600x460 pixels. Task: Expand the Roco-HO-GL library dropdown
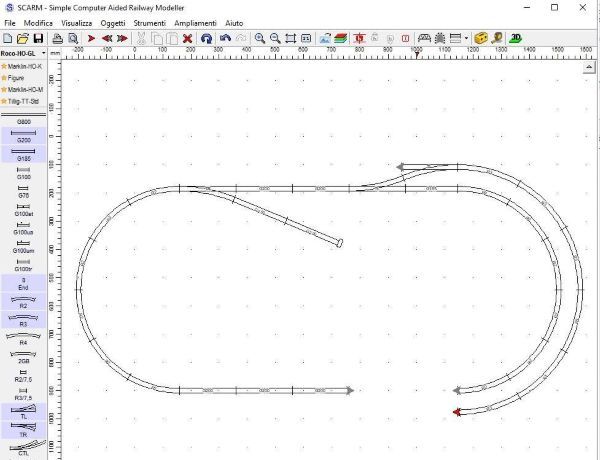pyautogui.click(x=43, y=52)
